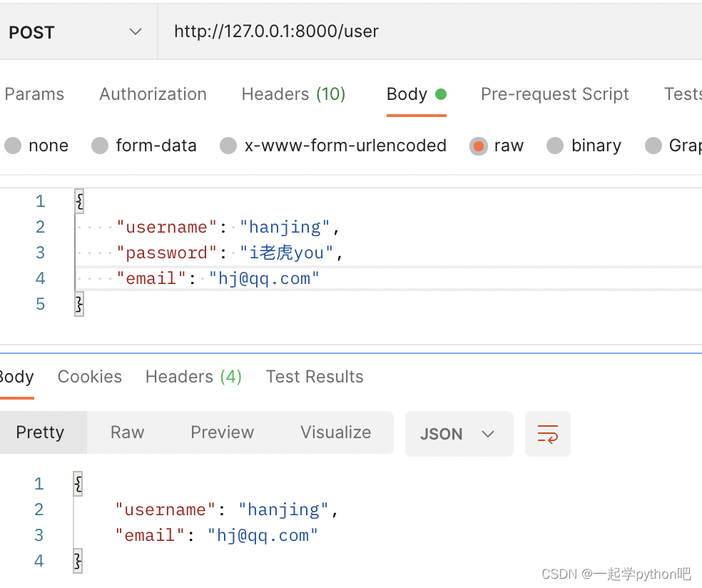Show the Test Results tab
702x588 pixels.
tap(315, 377)
